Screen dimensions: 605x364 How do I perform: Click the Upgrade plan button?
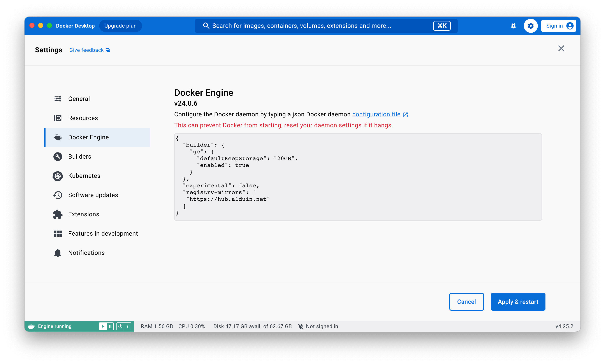[x=120, y=26]
